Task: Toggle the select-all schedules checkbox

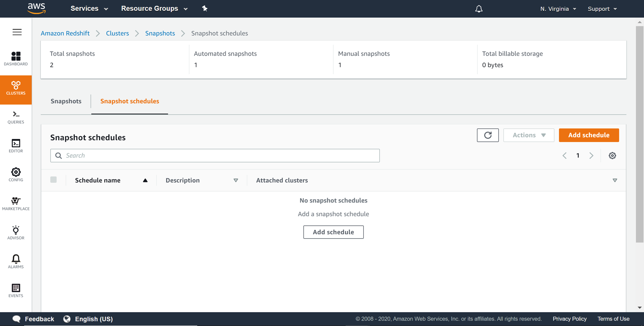Action: point(53,180)
